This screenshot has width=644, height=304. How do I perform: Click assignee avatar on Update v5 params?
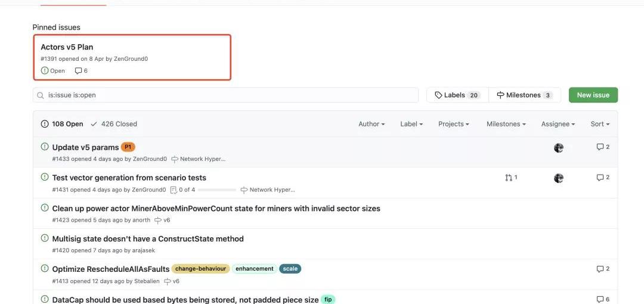(559, 148)
